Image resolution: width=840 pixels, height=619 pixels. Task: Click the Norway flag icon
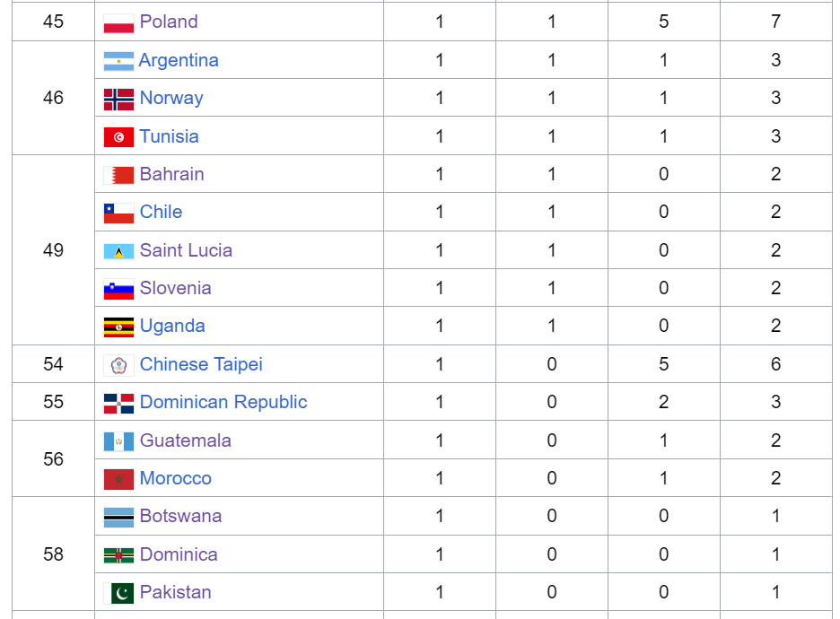point(118,99)
